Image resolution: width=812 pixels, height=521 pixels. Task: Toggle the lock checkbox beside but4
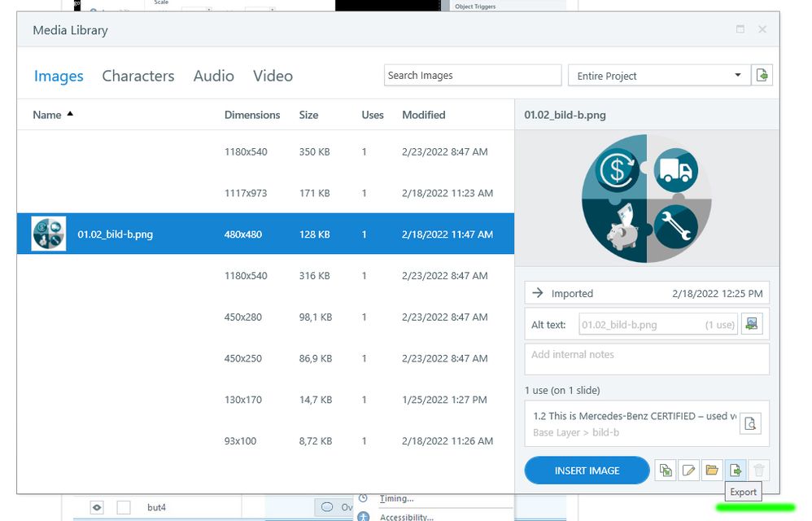pyautogui.click(x=124, y=507)
